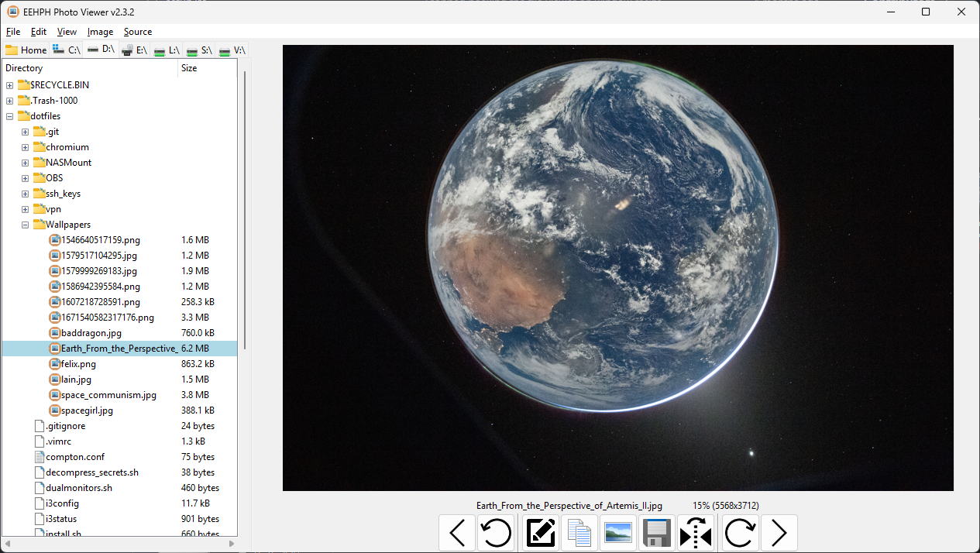Screen dimensions: 980x553
Task: Rotate image counterclockwise
Action: tap(496, 533)
